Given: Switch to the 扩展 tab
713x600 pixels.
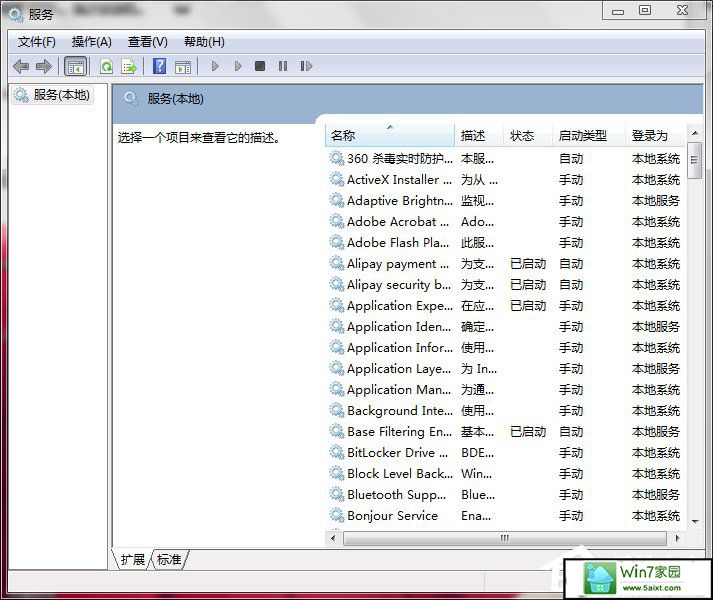Looking at the screenshot, I should pos(132,559).
